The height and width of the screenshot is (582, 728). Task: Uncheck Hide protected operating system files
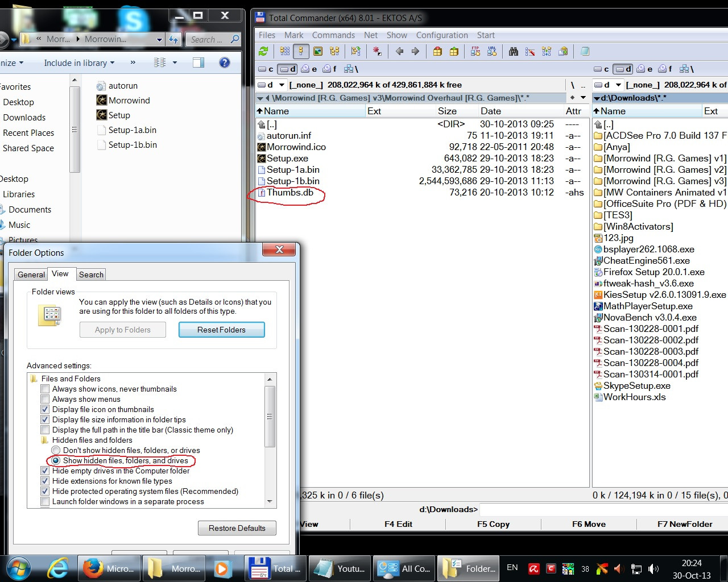pos(45,492)
